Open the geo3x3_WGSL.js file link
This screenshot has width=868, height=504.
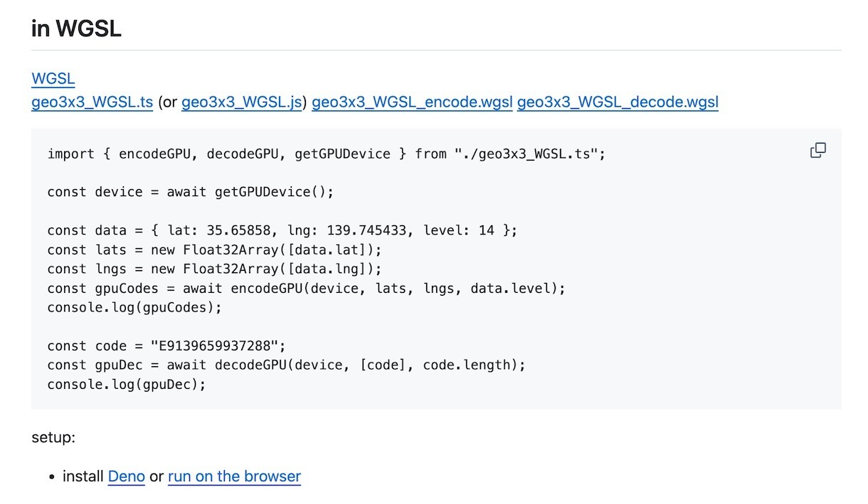click(x=243, y=102)
